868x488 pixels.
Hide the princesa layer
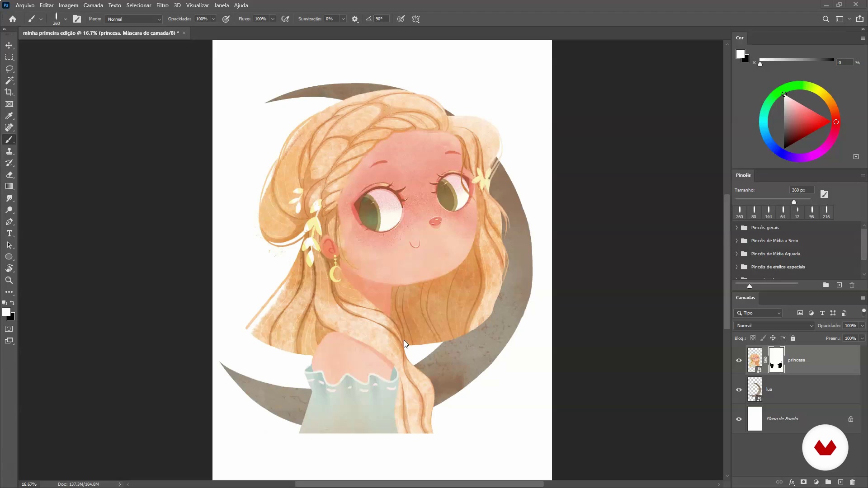point(739,360)
